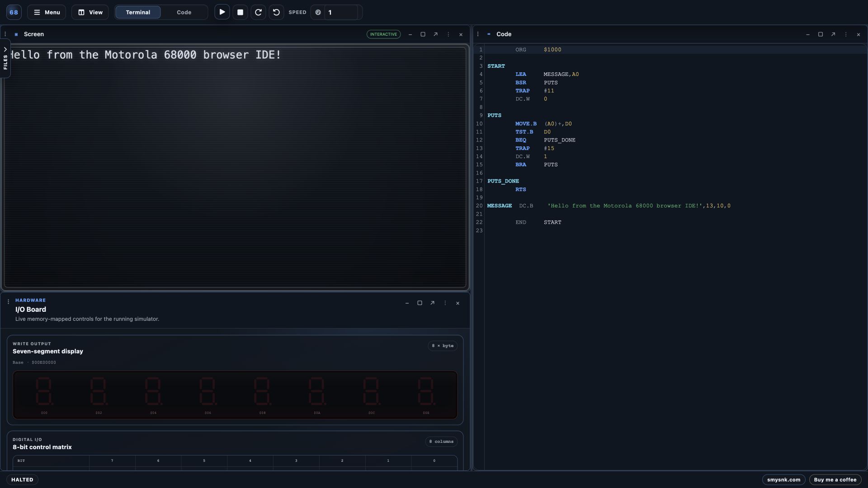This screenshot has width=868, height=488.
Task: Open the View layout menu
Action: point(90,12)
